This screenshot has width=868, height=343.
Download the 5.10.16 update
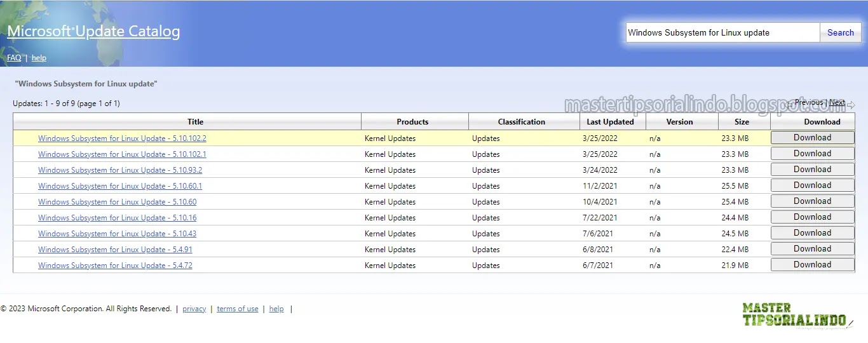(x=812, y=217)
